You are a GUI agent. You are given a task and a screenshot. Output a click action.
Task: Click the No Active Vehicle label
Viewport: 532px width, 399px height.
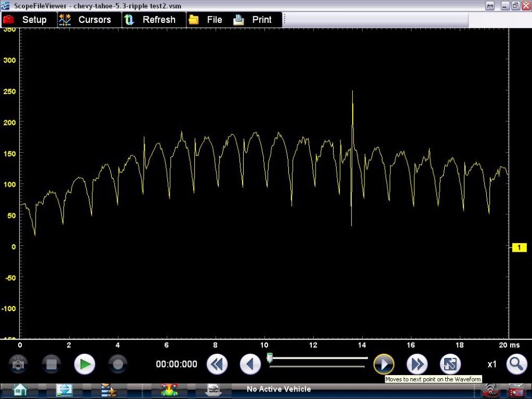pyautogui.click(x=278, y=389)
